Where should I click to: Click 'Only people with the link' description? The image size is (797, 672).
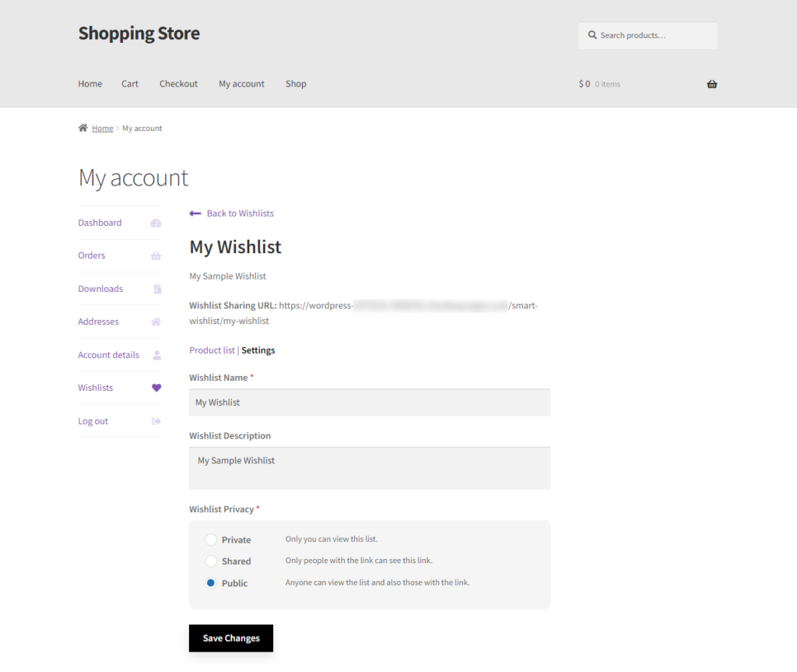click(x=359, y=561)
